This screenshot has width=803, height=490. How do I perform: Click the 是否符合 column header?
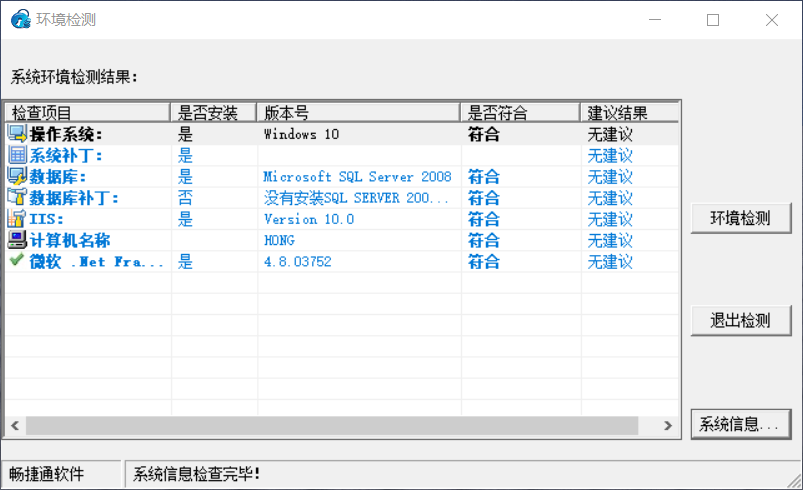pyautogui.click(x=520, y=113)
